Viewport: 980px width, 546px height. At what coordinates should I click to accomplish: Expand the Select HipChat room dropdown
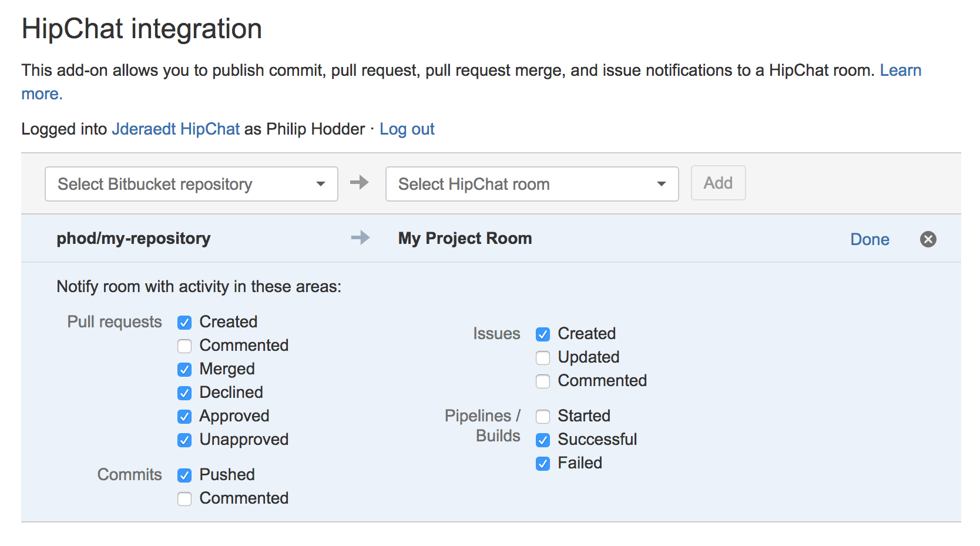click(x=532, y=184)
